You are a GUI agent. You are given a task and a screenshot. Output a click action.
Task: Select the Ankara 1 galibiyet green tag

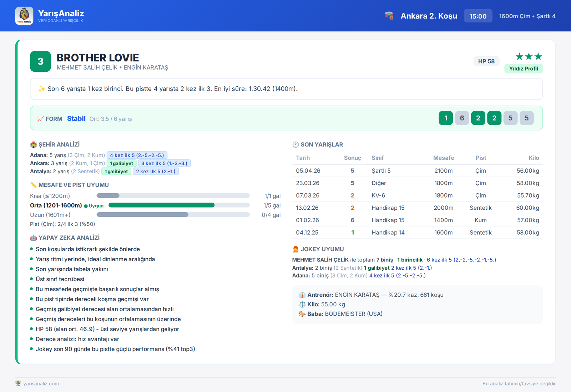(x=121, y=163)
